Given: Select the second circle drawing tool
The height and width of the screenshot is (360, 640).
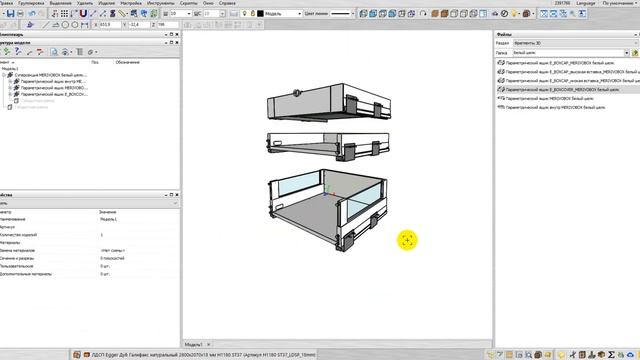Looking at the screenshot, I should click(75, 25).
